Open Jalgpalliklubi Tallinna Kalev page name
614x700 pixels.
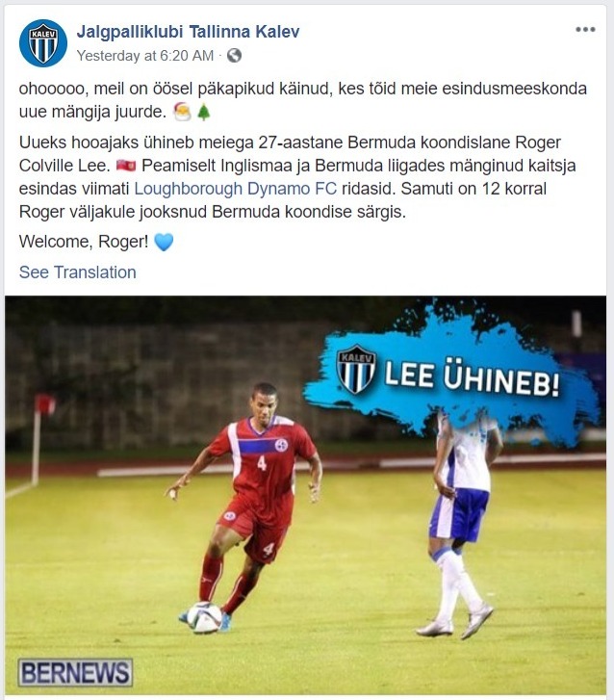click(188, 32)
